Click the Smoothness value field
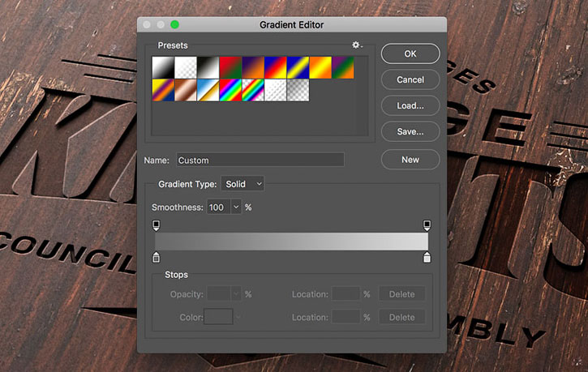The width and height of the screenshot is (588, 372). [219, 207]
